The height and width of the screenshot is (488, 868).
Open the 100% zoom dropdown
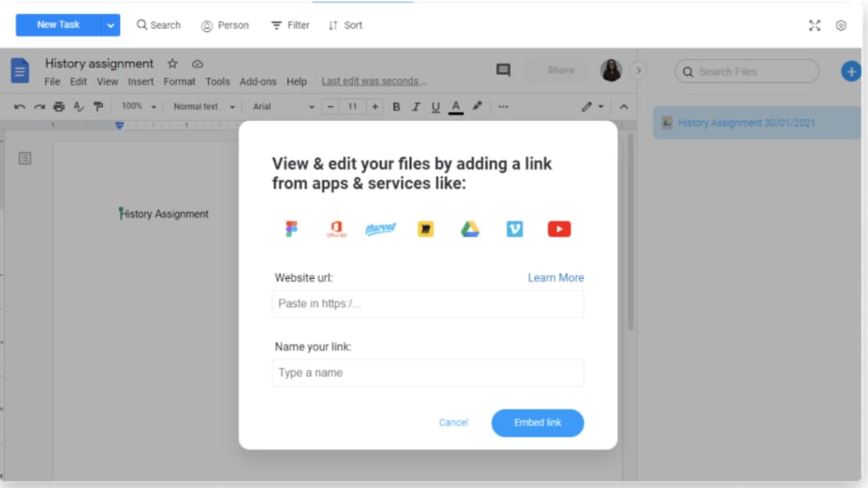[x=139, y=107]
